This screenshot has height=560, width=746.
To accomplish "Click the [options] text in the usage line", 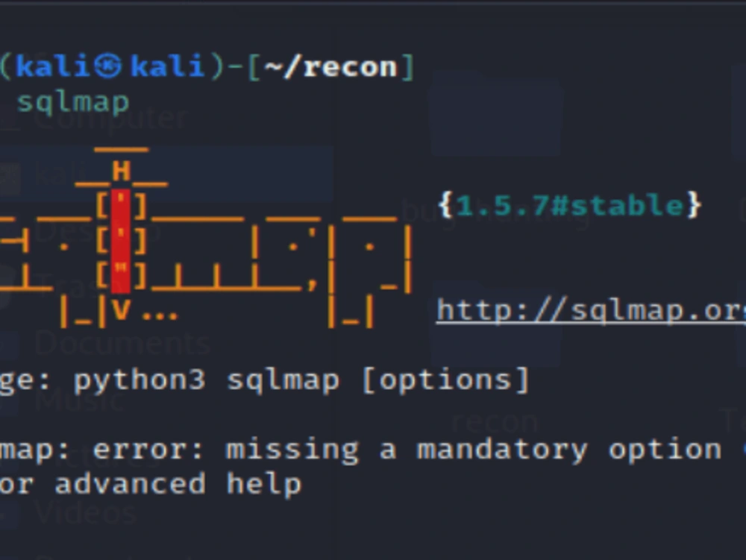I will tap(446, 380).
